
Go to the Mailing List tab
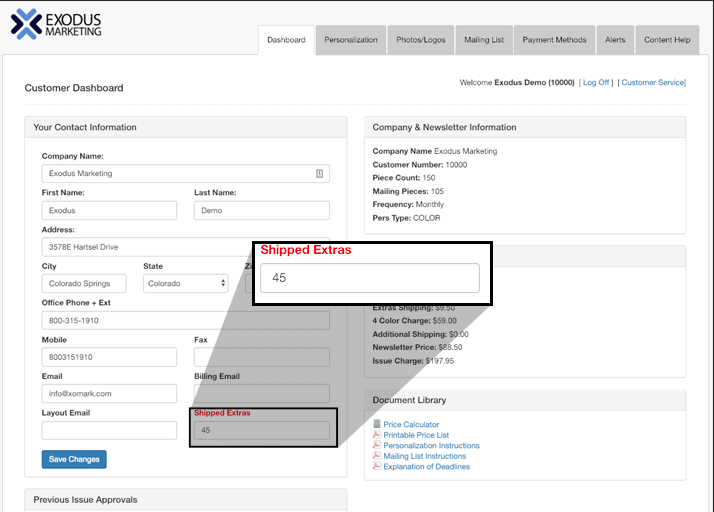484,40
